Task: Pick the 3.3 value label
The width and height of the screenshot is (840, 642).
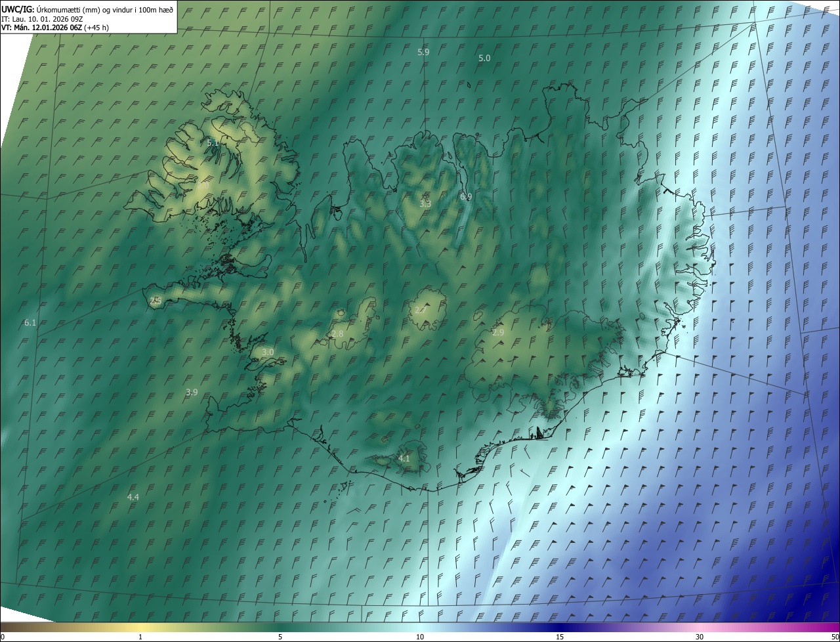Action: 425,204
